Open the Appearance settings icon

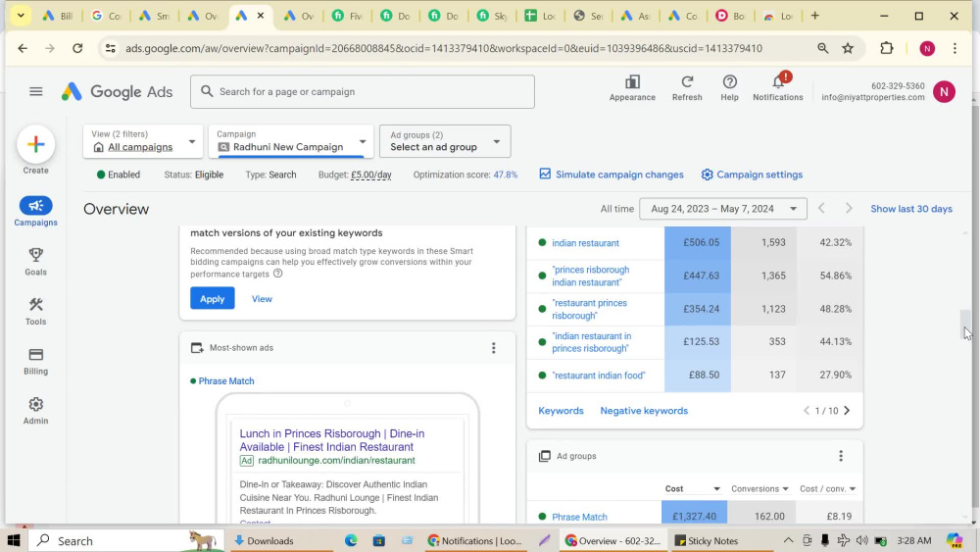632,88
